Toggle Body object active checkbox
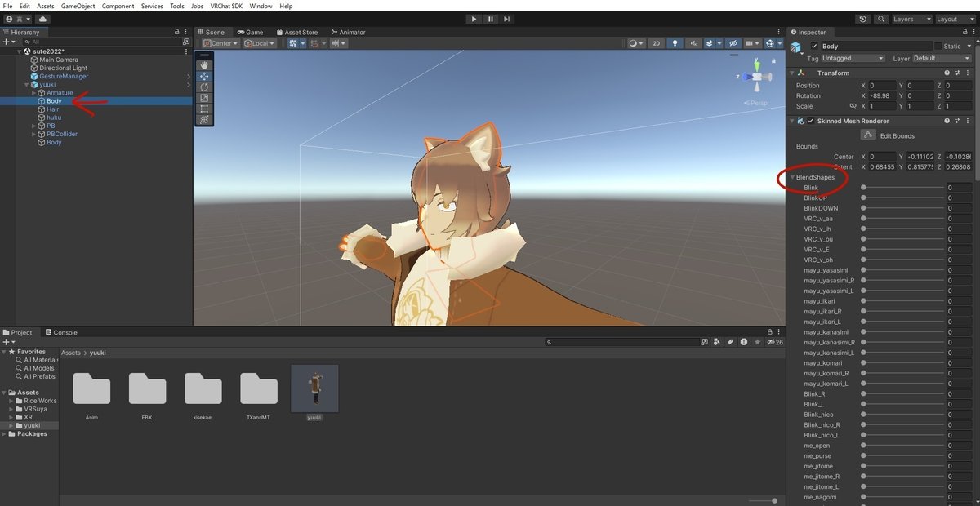This screenshot has height=506, width=980. coord(814,47)
